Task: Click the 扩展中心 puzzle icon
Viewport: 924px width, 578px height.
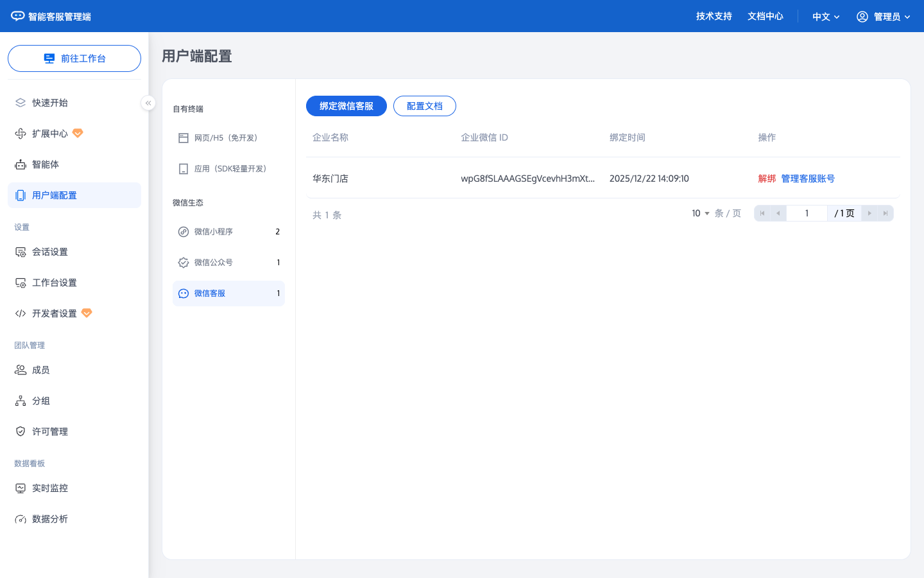Action: pyautogui.click(x=21, y=134)
